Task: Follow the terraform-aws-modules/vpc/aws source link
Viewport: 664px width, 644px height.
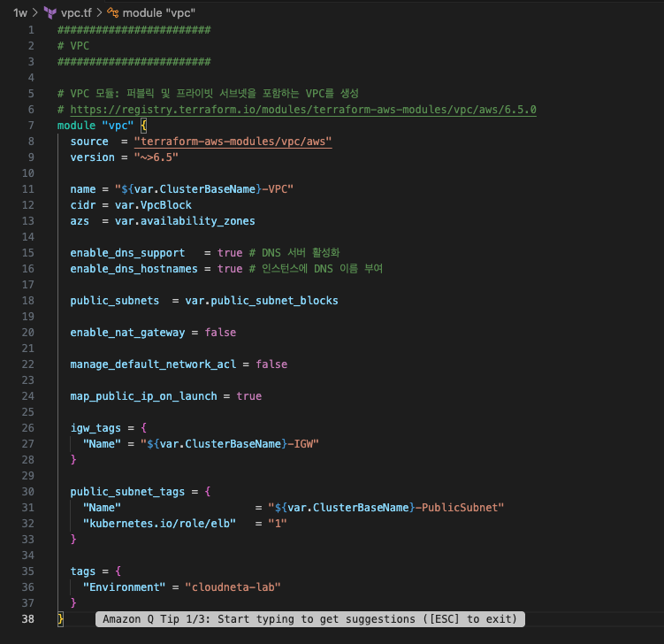Action: pyautogui.click(x=233, y=142)
